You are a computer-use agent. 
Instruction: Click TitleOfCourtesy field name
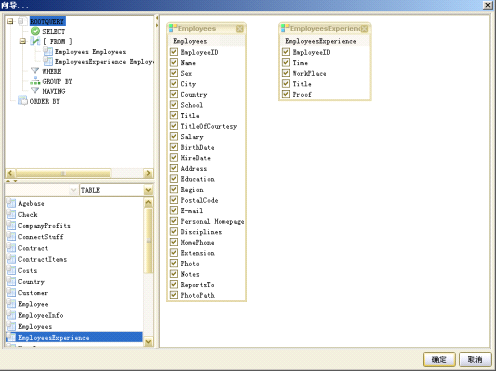click(209, 126)
